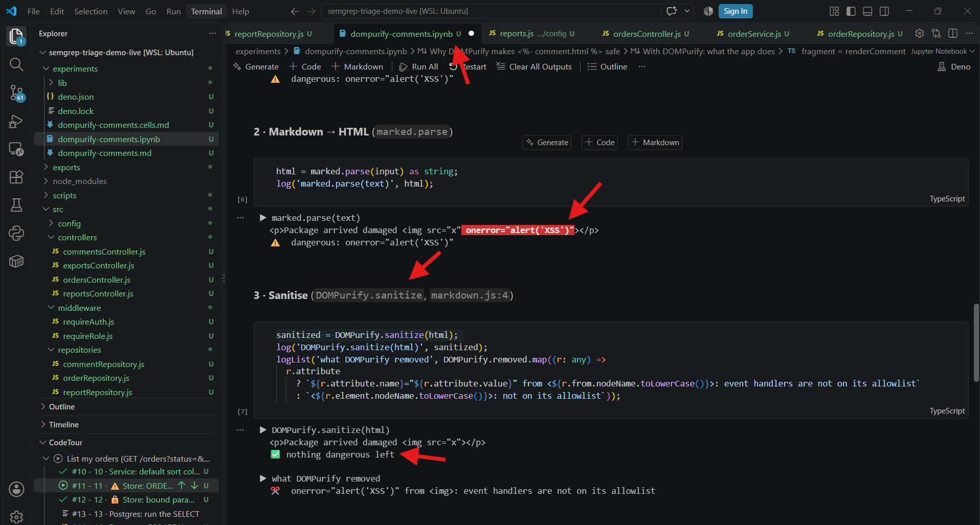Split the editor to the right

click(x=952, y=33)
